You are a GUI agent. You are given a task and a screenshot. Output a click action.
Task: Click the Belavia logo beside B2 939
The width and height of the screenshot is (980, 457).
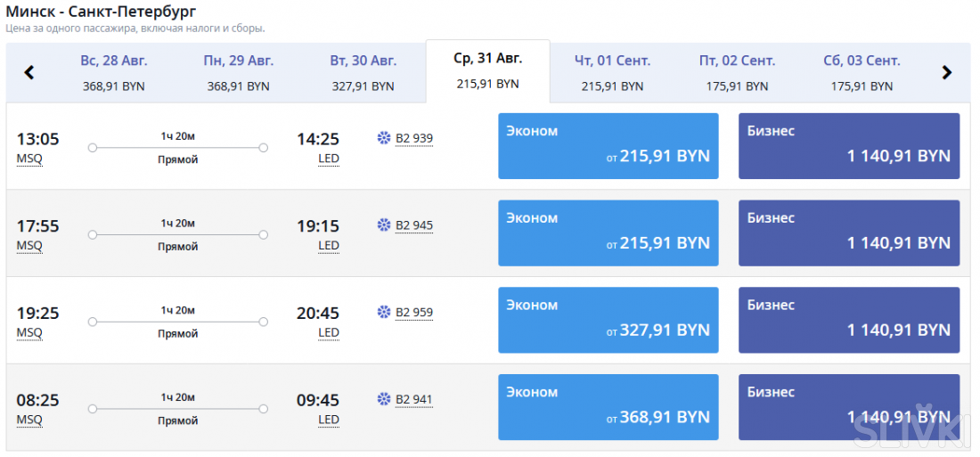point(384,138)
